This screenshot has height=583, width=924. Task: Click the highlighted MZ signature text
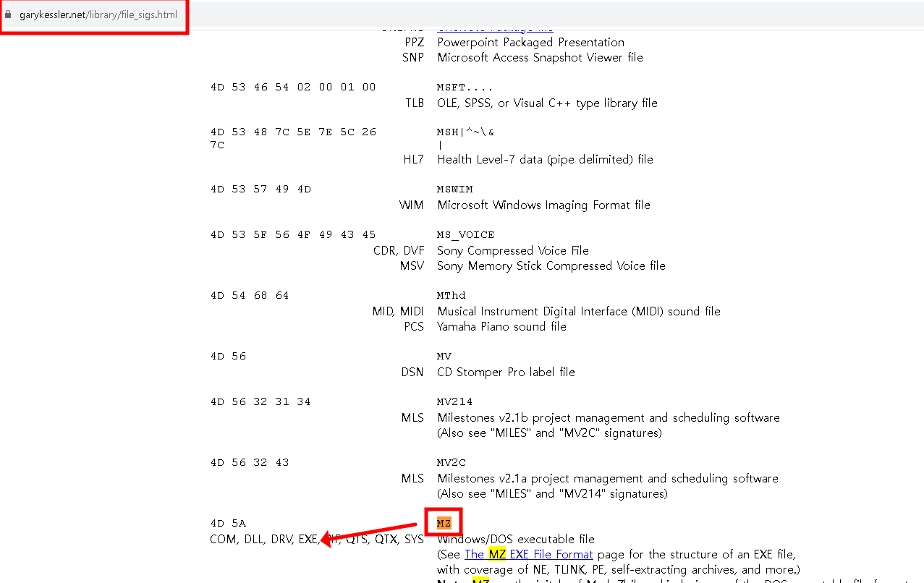pos(444,523)
